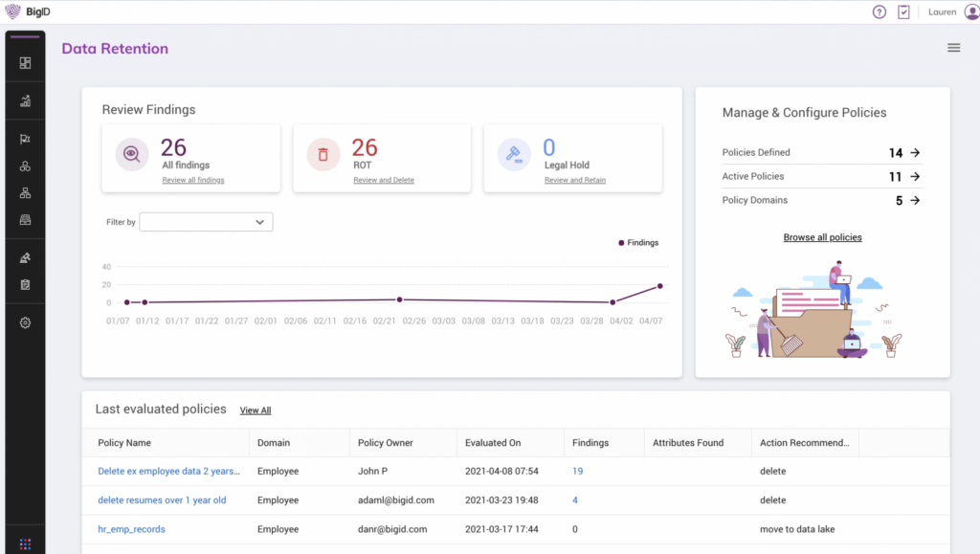Click the help question mark icon
The height and width of the screenshot is (554, 980).
coord(880,12)
